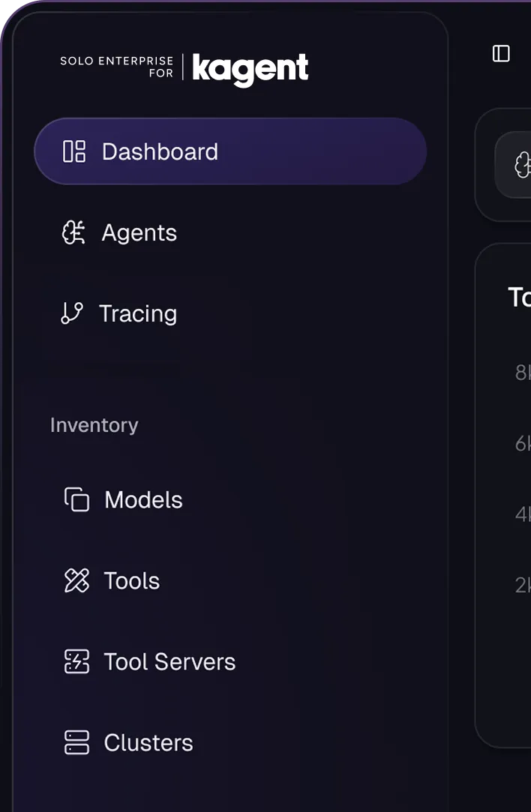Viewport: 531px width, 812px height.
Task: Go to the Tool Servers page
Action: [x=168, y=661]
